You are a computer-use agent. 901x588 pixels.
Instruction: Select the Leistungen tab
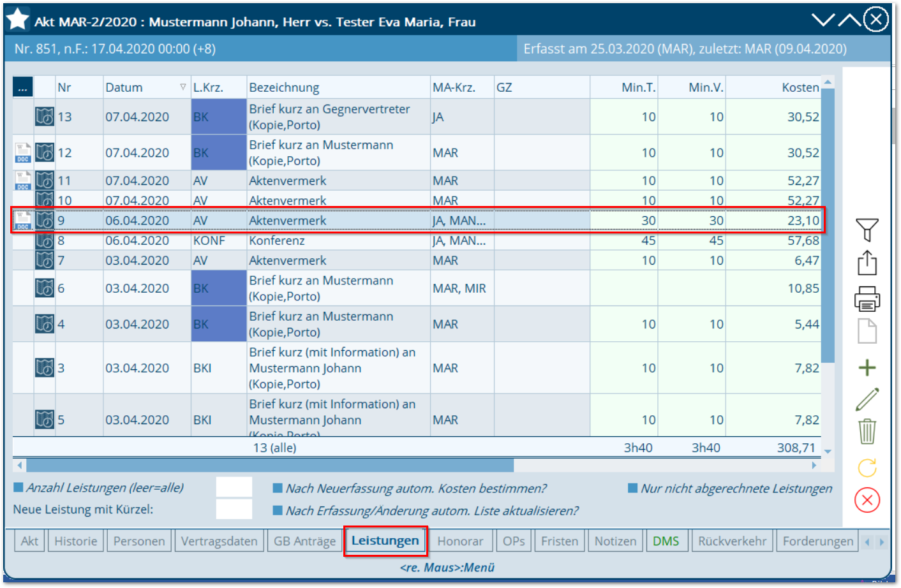385,541
